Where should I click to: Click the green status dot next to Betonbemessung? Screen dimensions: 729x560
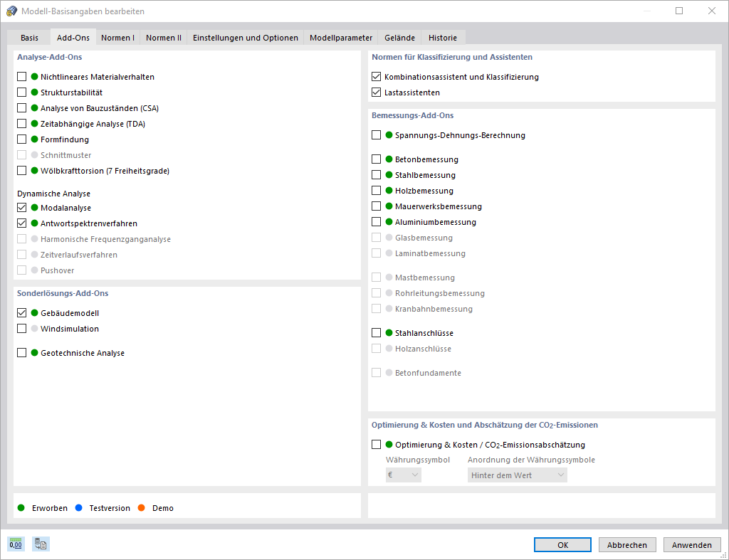[x=389, y=159]
